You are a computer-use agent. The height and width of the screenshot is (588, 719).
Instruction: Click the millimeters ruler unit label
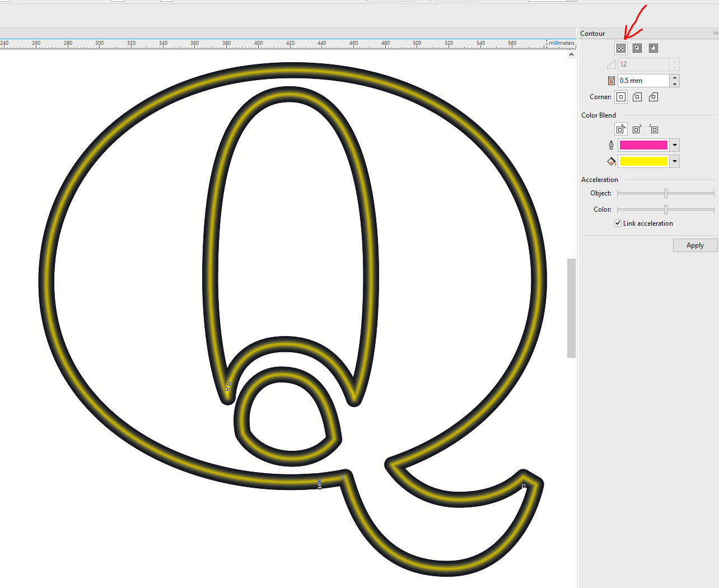pos(562,43)
